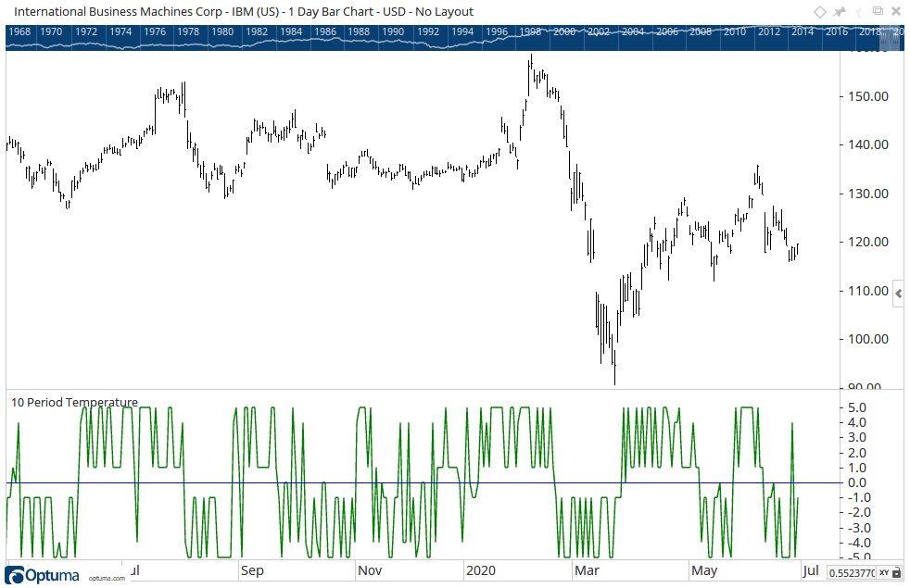Select the IBM chart title text

(x=243, y=12)
